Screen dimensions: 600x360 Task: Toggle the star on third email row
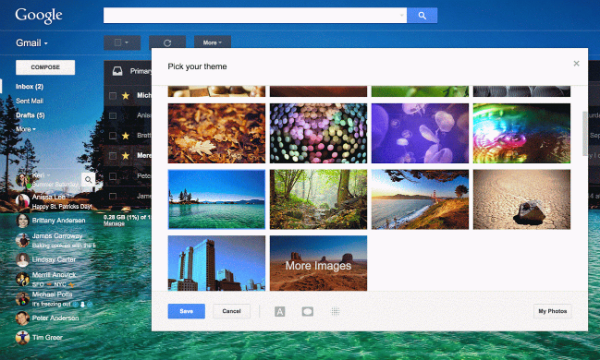[126, 135]
